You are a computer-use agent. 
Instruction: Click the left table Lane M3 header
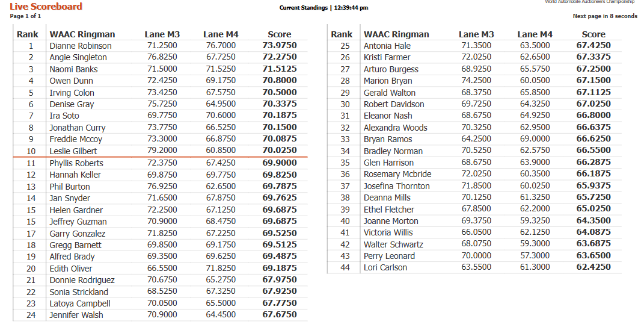point(162,34)
